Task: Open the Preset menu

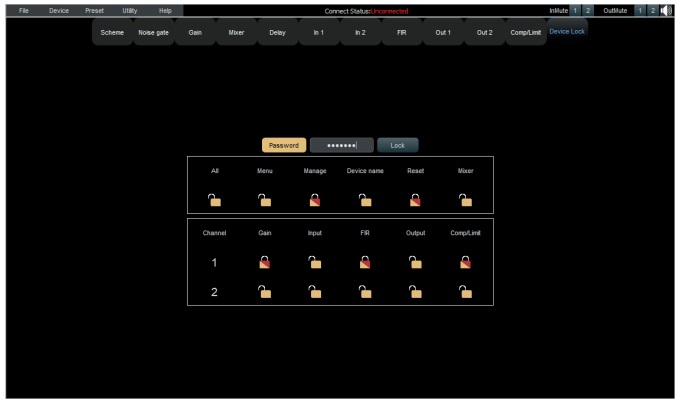Action: 94,10
